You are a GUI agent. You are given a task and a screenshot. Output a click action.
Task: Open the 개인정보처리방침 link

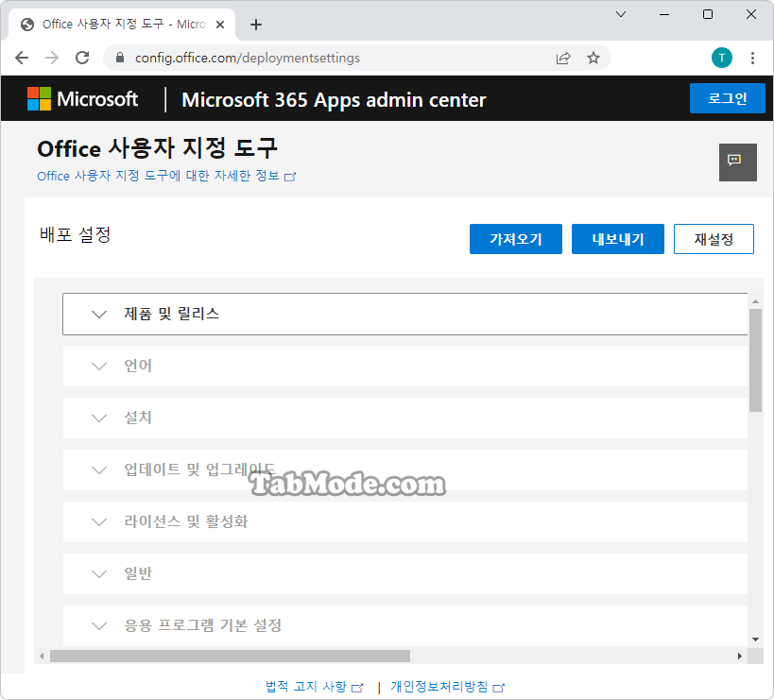447,686
